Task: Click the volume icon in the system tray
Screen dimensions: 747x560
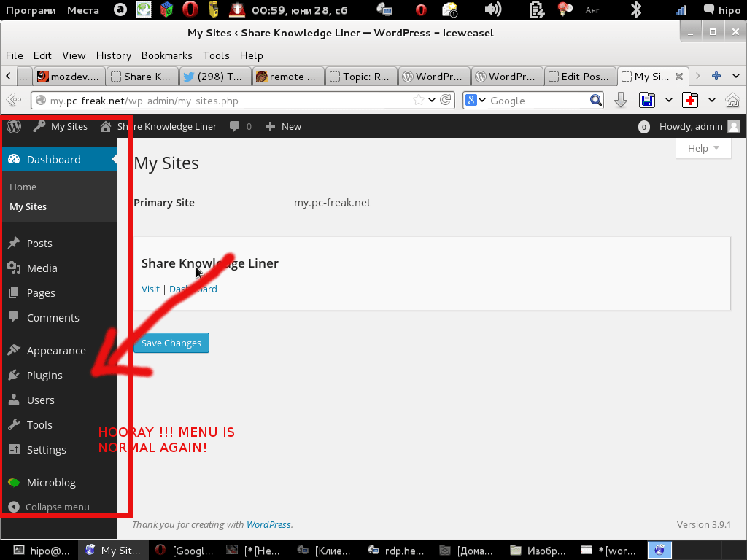Action: point(492,9)
